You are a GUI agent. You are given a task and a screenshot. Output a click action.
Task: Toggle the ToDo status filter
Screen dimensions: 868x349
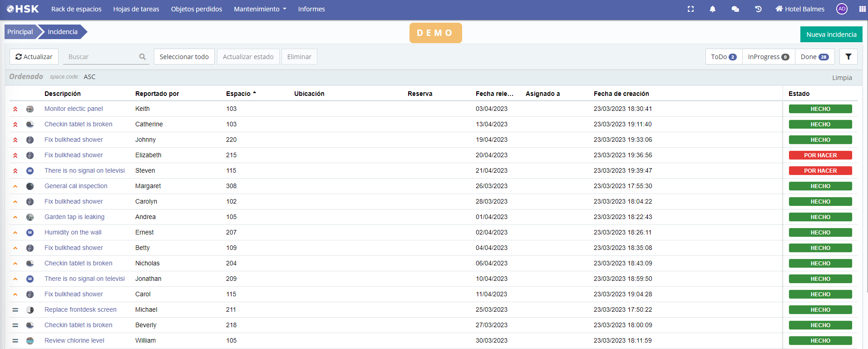pos(724,57)
